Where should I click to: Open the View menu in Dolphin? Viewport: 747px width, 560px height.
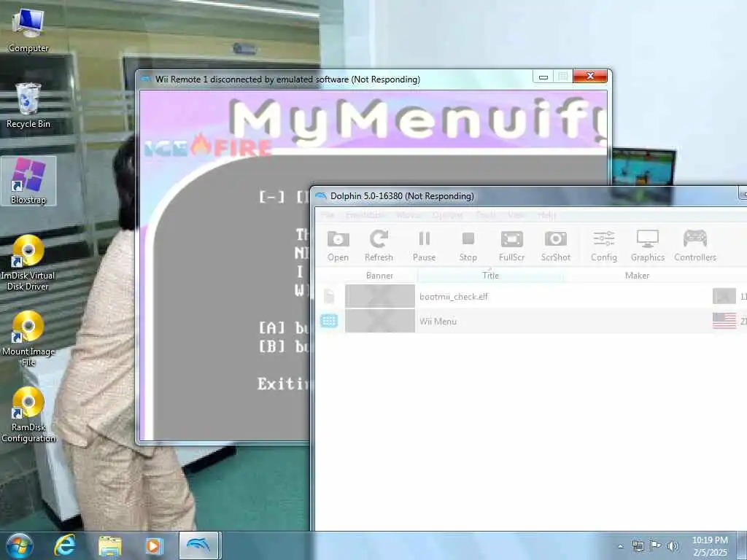(516, 215)
